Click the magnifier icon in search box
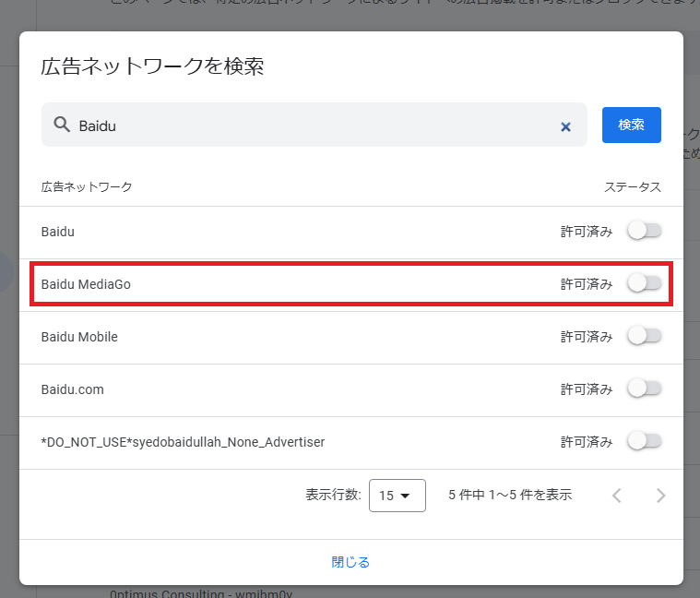The height and width of the screenshot is (598, 700). pyautogui.click(x=62, y=125)
